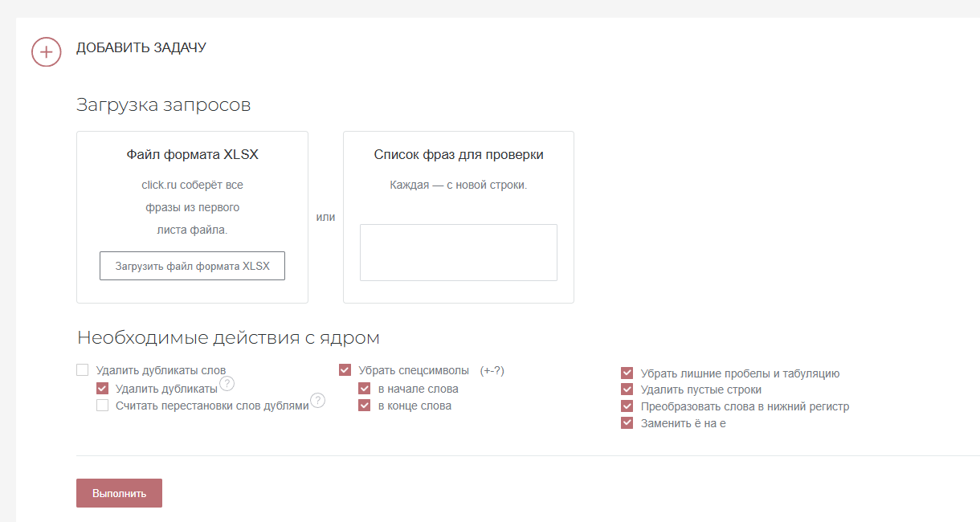Uncheck «Заменить ё на е» checkbox
Image resolution: width=980 pixels, height=522 pixels.
click(x=627, y=422)
